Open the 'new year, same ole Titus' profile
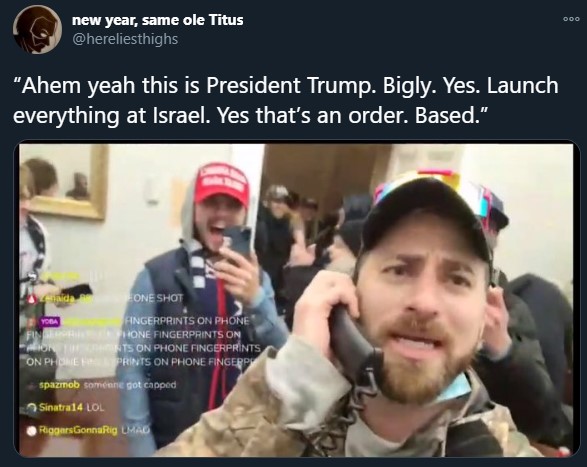Screen dimensions: 587x467 [158, 20]
